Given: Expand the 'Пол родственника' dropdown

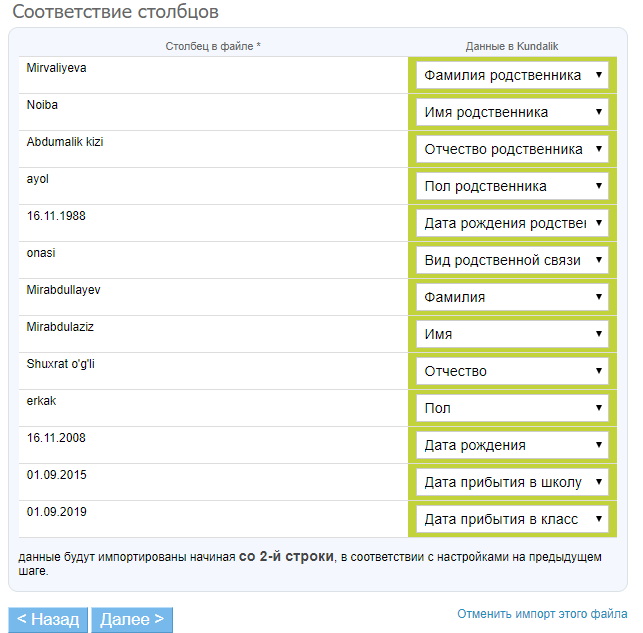Looking at the screenshot, I should (x=512, y=186).
